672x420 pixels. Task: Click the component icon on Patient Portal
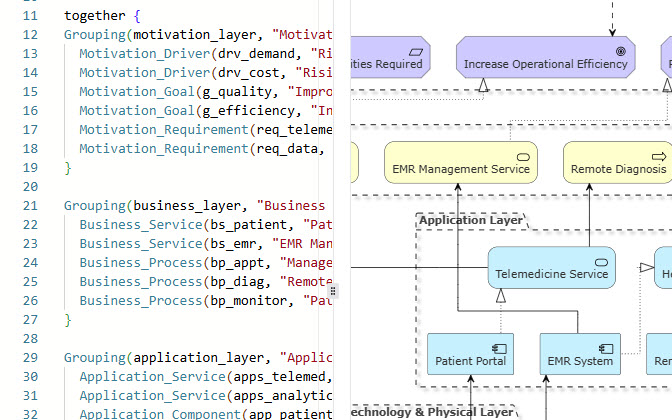(499, 349)
